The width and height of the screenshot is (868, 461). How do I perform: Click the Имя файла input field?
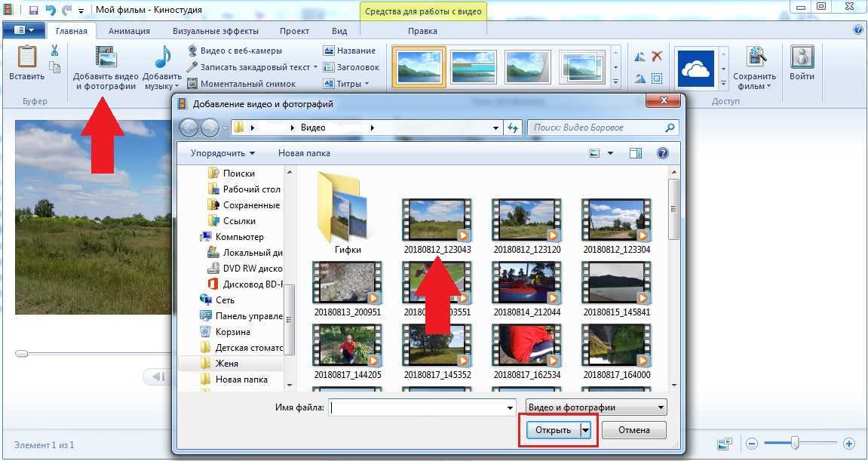coord(423,407)
